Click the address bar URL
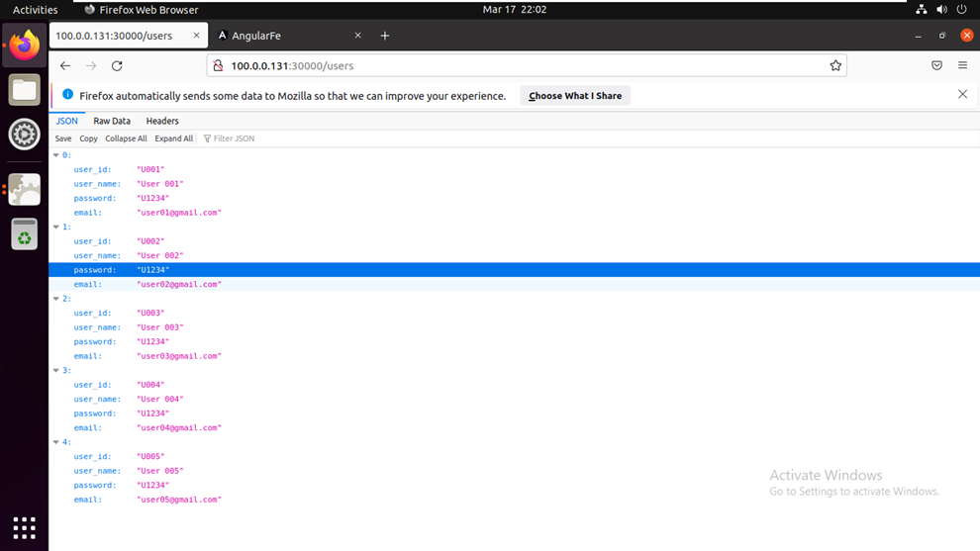 [292, 65]
